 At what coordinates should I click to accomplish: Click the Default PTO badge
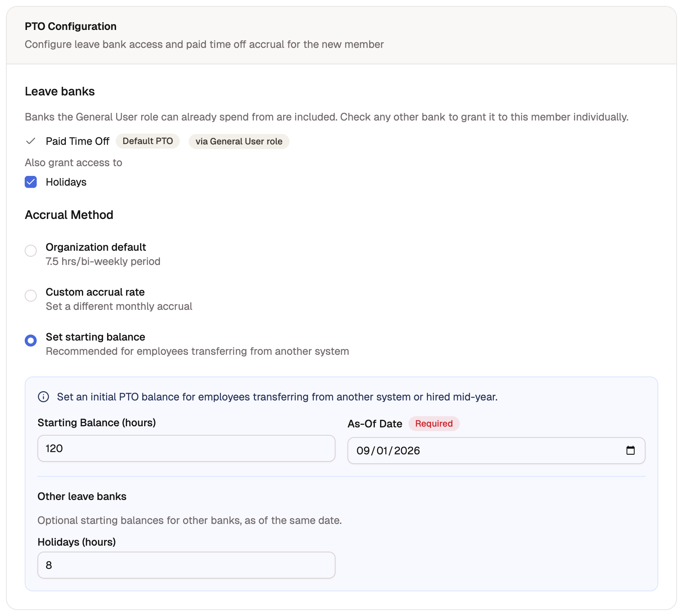(148, 141)
